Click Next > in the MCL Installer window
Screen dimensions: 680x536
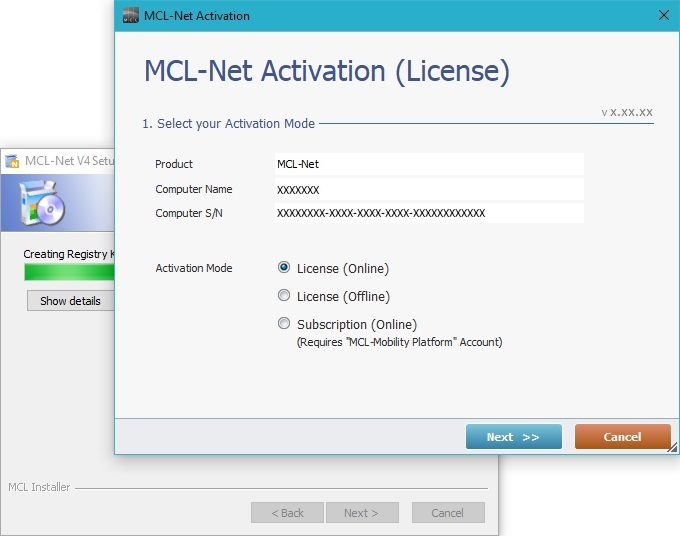click(361, 513)
